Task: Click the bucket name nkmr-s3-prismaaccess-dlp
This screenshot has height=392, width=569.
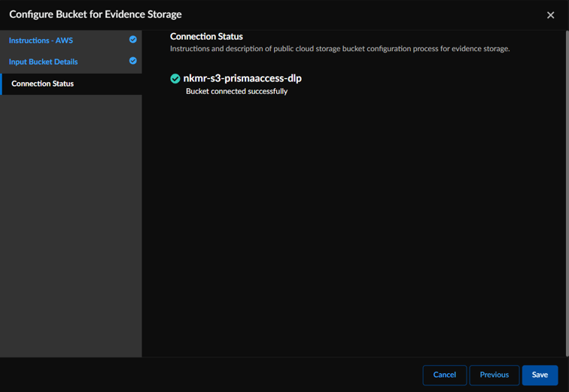Action: [x=242, y=78]
